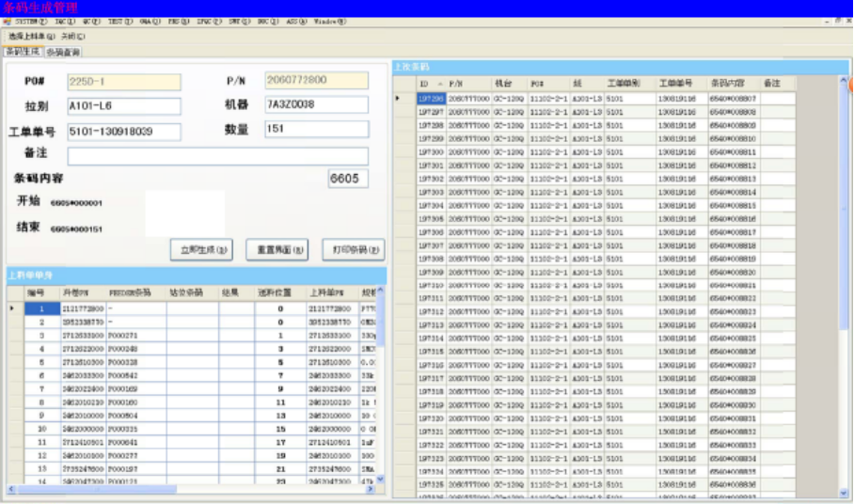Select ID cell 197318 in right grid
Screen dimensions: 854x504
click(x=432, y=392)
